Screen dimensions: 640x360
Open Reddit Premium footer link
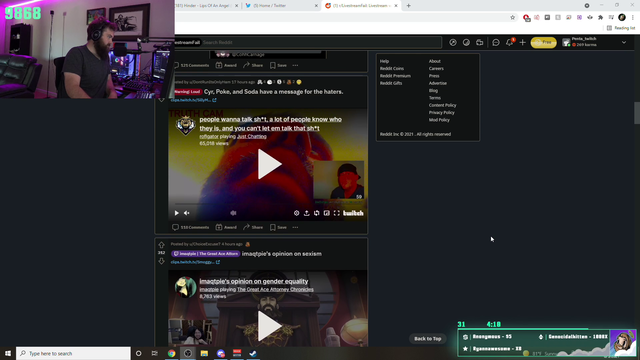pos(395,76)
